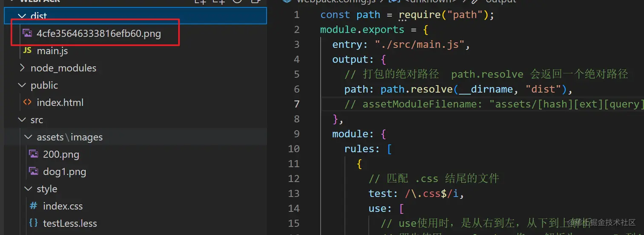Click the JS icon beside main.js
The height and width of the screenshot is (235, 644).
27,51
